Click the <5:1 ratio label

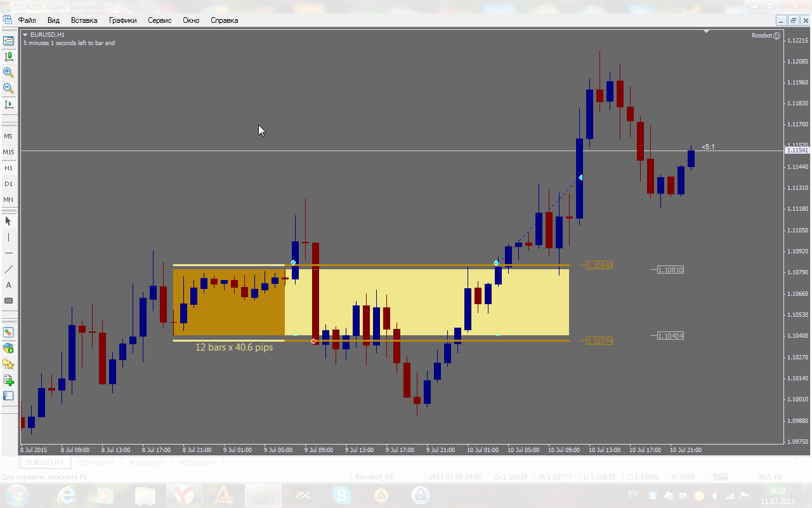pos(708,147)
